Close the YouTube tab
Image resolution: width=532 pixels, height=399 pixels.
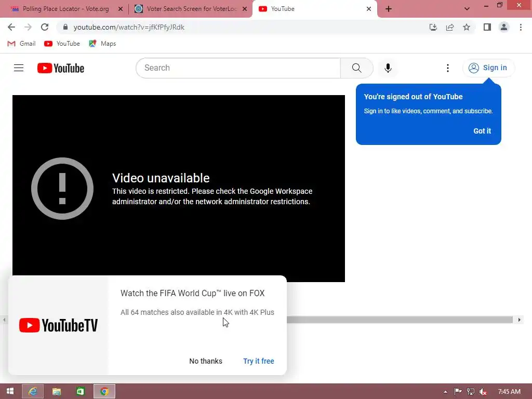369,9
